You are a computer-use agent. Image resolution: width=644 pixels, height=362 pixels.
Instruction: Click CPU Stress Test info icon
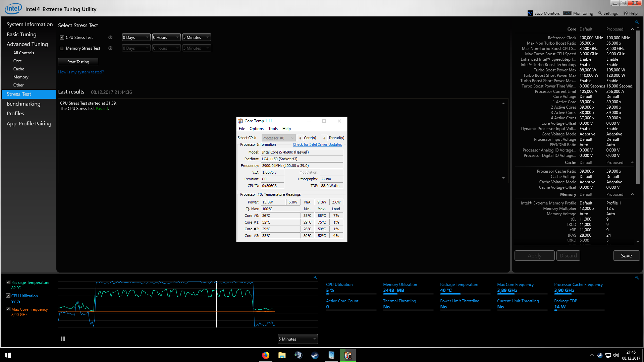[x=110, y=38]
